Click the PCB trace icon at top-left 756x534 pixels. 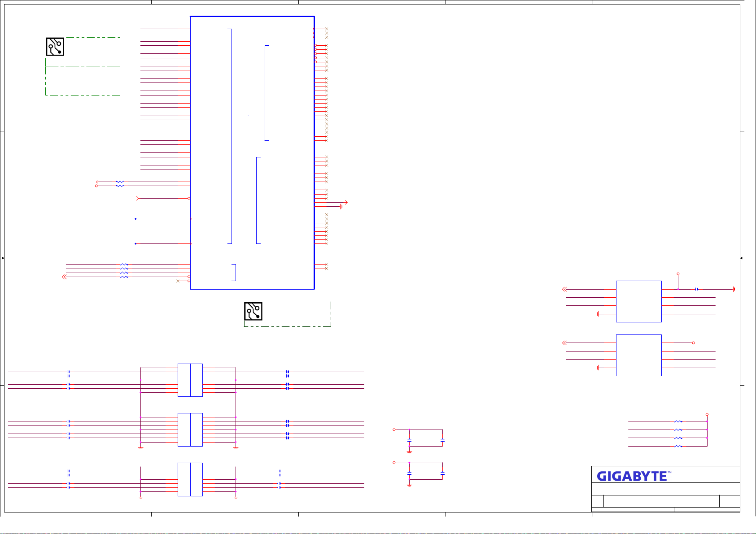tap(55, 47)
